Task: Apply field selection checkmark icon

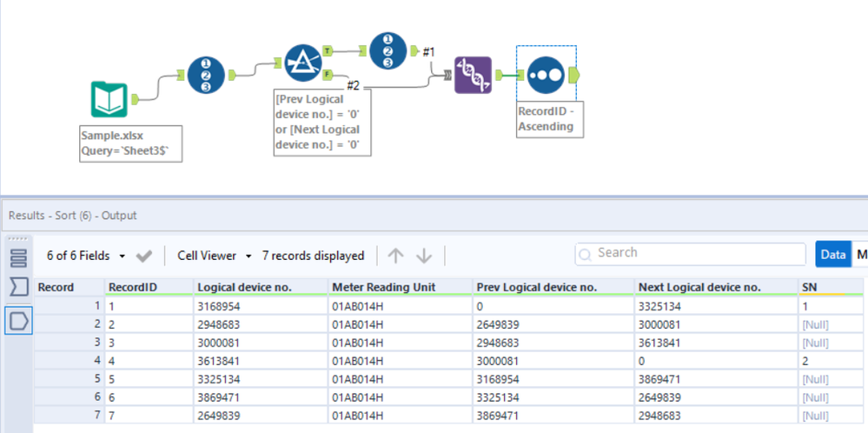Action: coord(144,256)
